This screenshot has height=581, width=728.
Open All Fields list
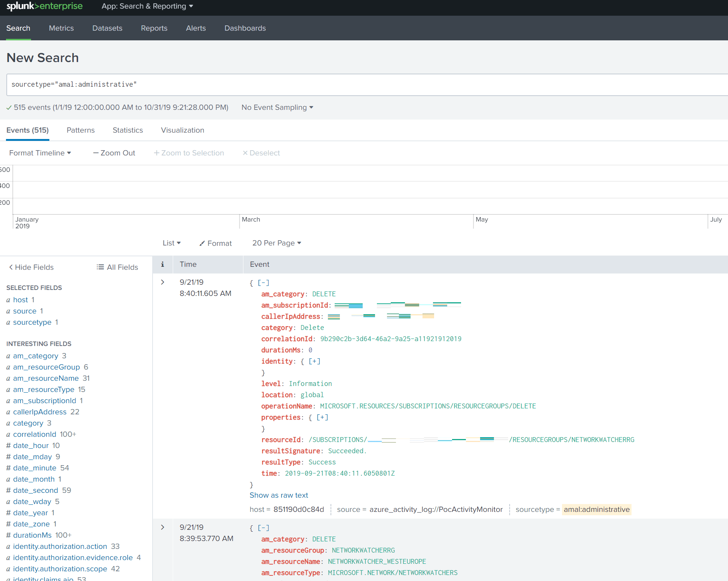[x=117, y=267]
